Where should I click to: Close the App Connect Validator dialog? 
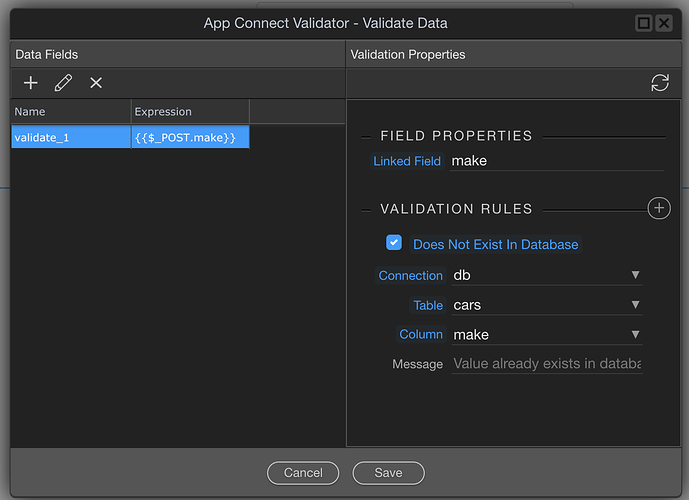coord(664,23)
